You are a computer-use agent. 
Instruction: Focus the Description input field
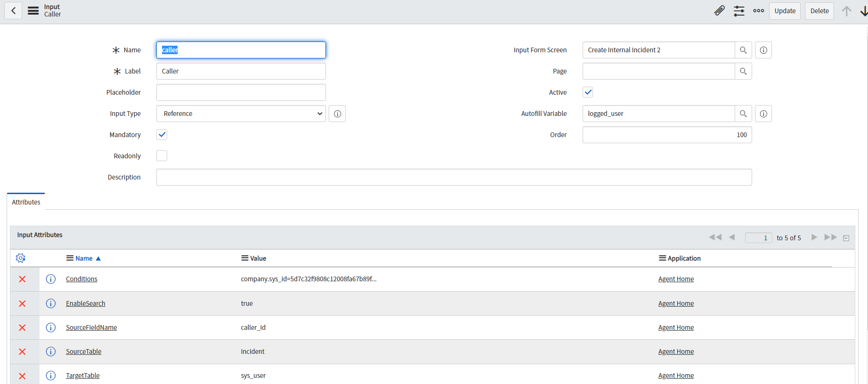(x=454, y=177)
